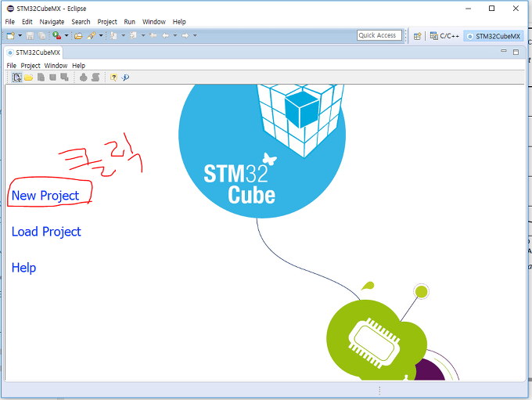The image size is (532, 400).
Task: Switch to the C/C++ perspective
Action: 444,36
